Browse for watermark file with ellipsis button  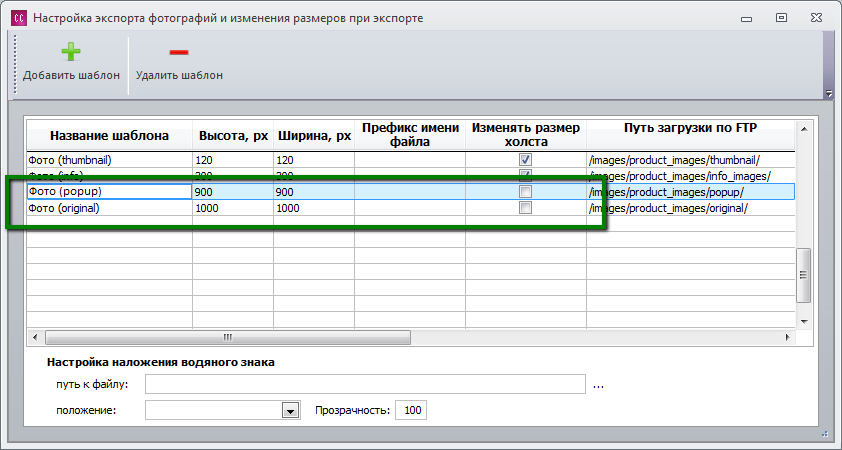pyautogui.click(x=598, y=385)
